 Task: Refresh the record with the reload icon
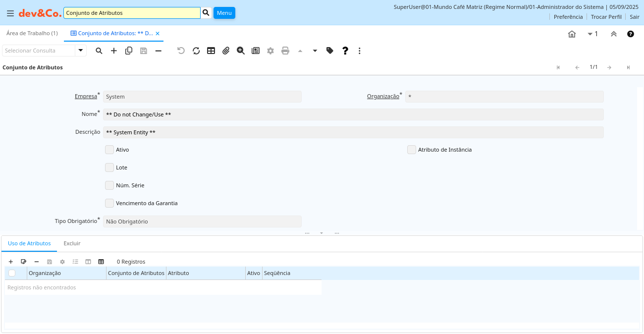(196, 51)
